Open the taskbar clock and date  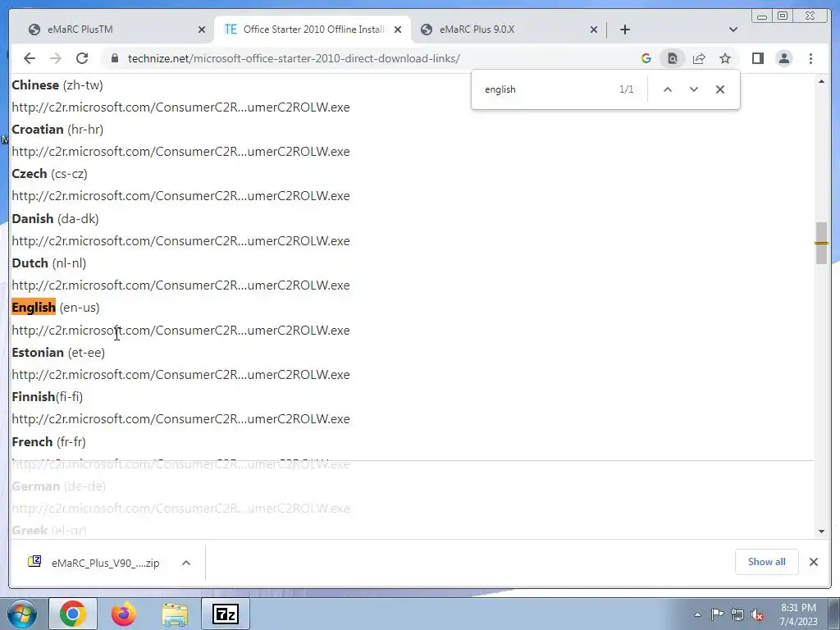click(798, 614)
